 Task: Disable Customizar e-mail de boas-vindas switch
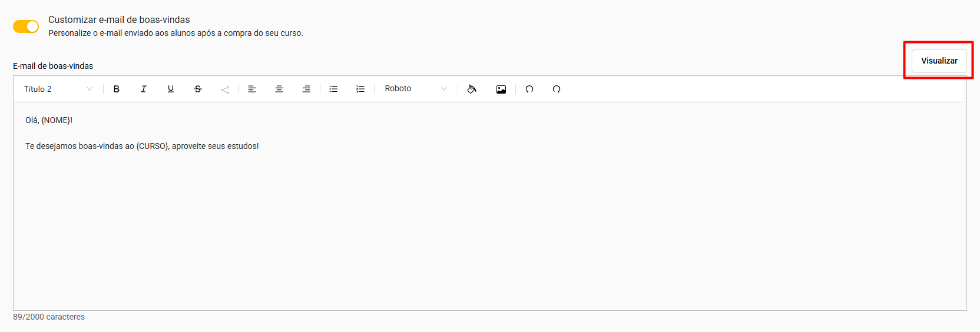(26, 26)
